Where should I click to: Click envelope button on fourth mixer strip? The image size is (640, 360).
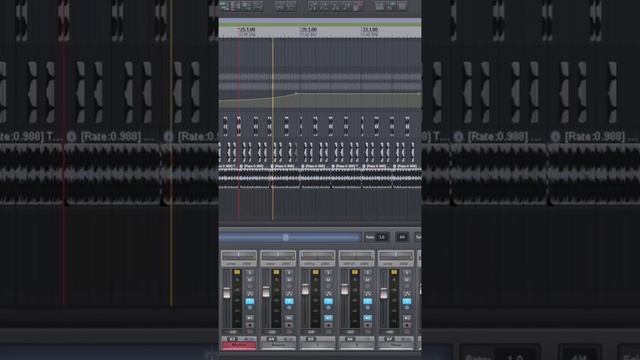[x=367, y=293]
